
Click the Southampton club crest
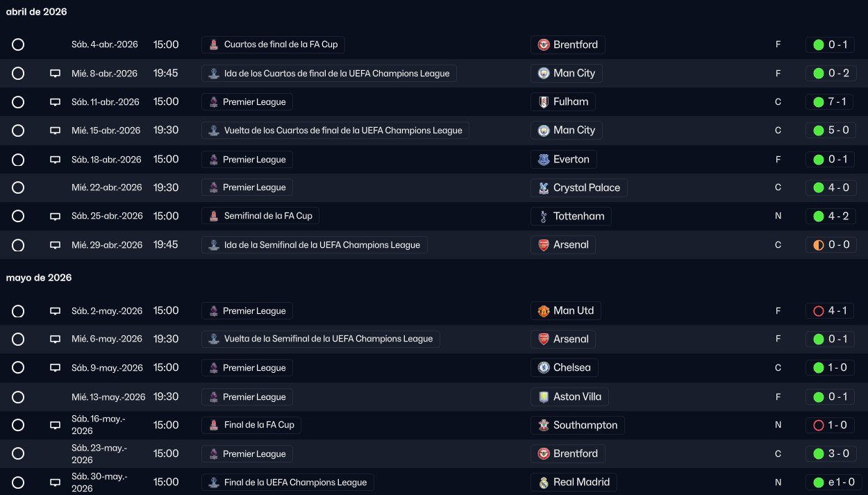[544, 425]
